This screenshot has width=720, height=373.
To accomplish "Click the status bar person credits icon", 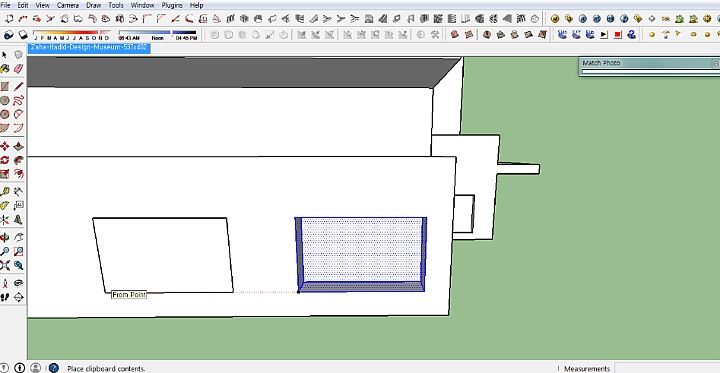I will point(36,368).
